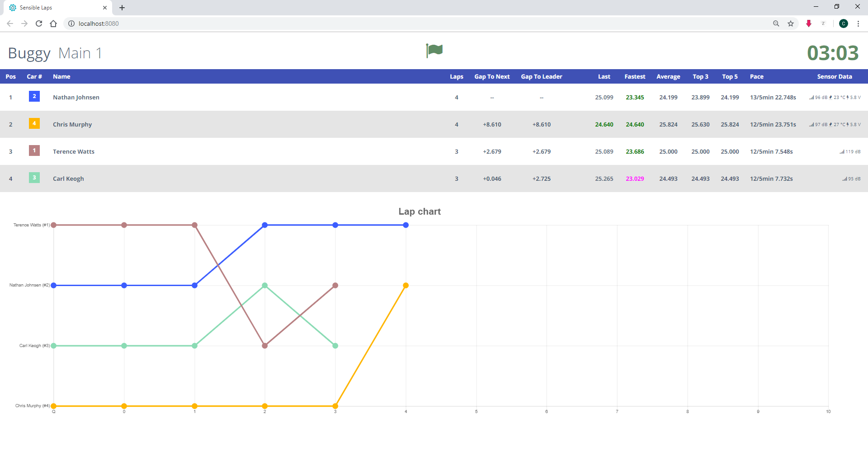868x470 pixels.
Task: Open the Chrome profile avatar
Action: [843, 23]
